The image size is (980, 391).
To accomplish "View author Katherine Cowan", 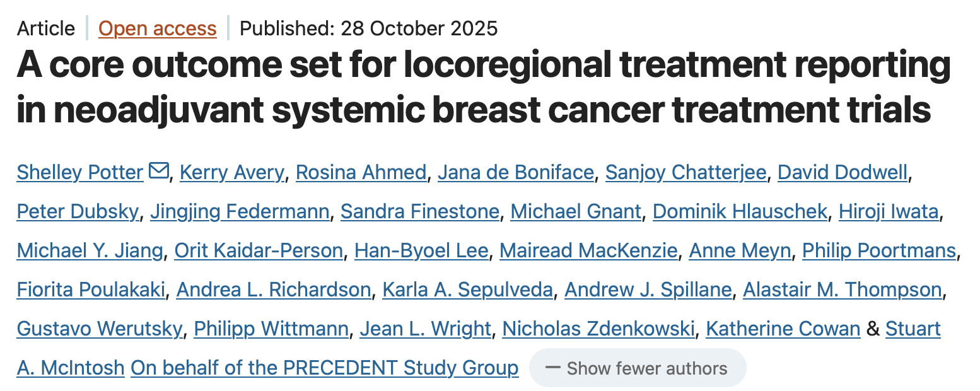I will (783, 329).
